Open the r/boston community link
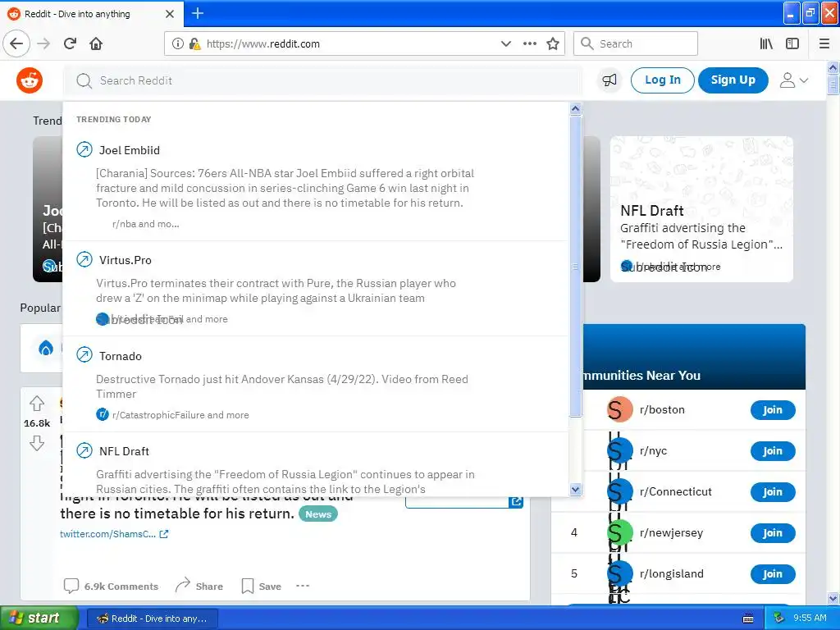This screenshot has height=630, width=840. pos(662,410)
